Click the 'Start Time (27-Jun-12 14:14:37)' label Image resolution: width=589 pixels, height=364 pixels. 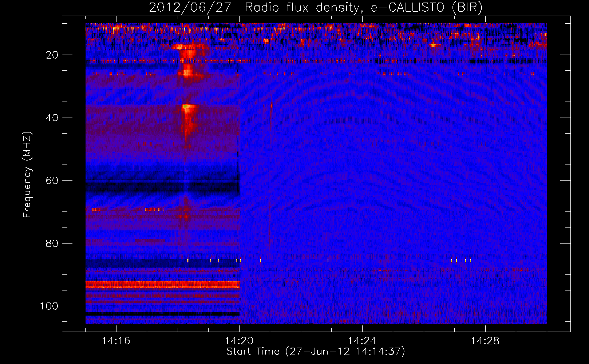[316, 352]
